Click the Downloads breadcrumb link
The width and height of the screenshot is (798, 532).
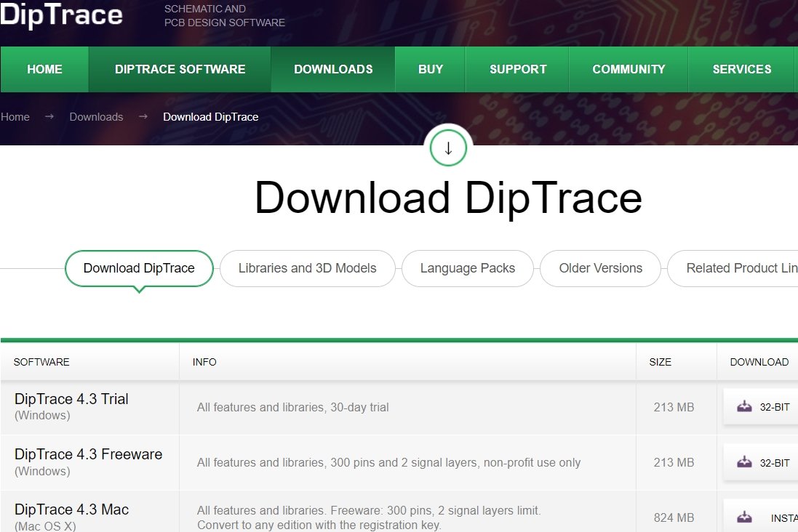(x=96, y=116)
